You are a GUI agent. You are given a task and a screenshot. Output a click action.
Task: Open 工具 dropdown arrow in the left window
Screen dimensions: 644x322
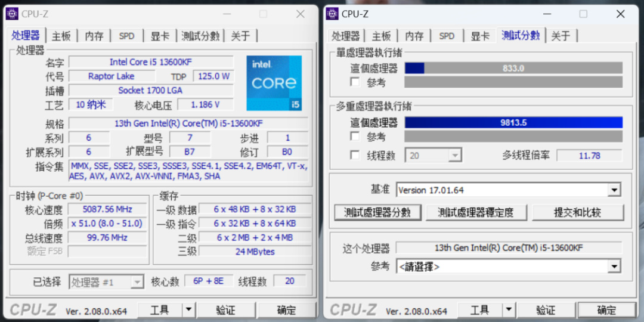point(188,310)
